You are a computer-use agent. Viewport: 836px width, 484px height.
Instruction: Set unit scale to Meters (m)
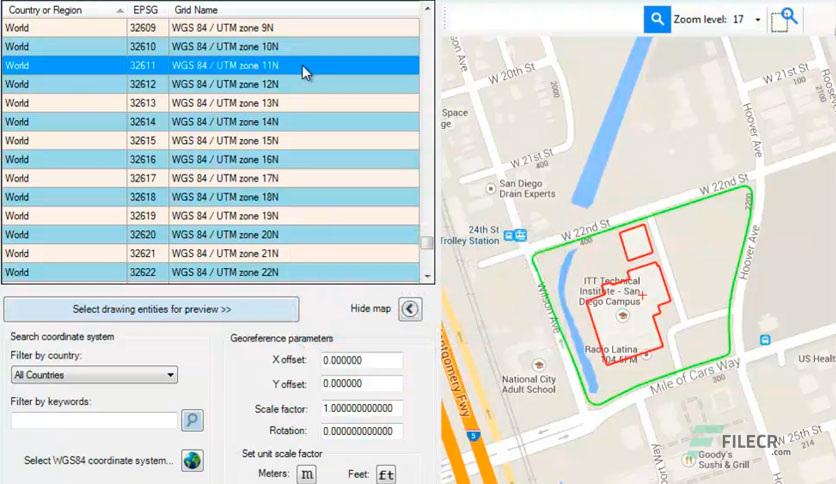click(307, 474)
